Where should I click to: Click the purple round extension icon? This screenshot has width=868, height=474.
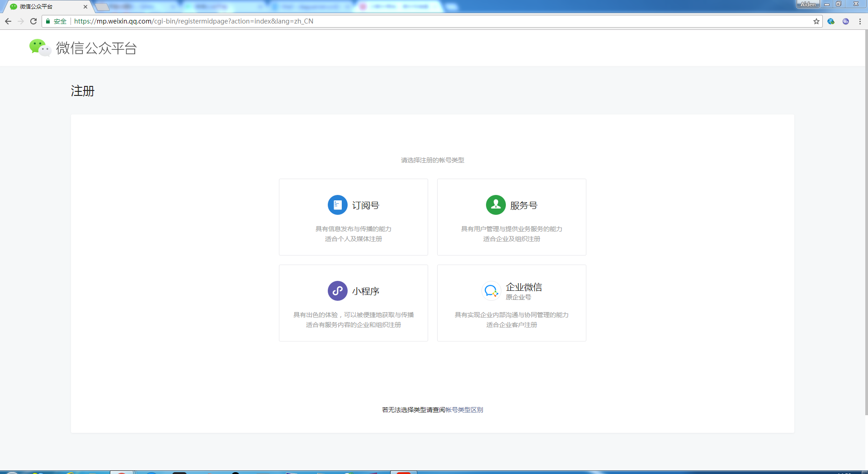tap(845, 21)
